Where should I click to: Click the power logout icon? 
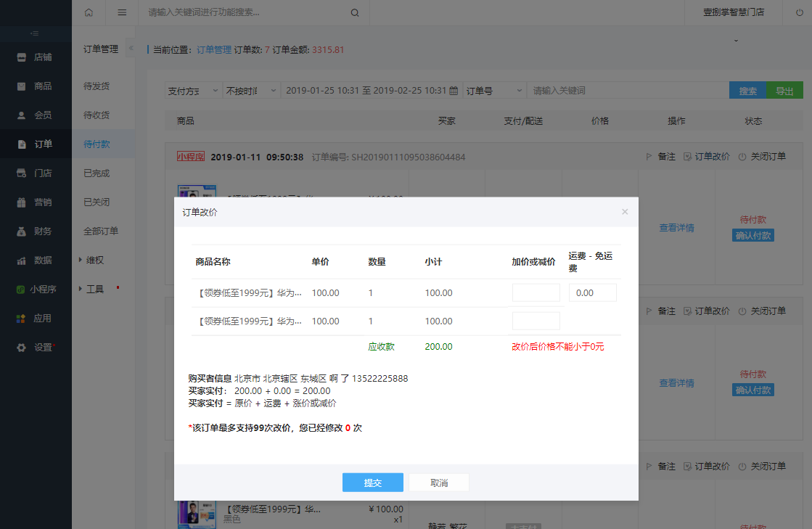coord(800,12)
